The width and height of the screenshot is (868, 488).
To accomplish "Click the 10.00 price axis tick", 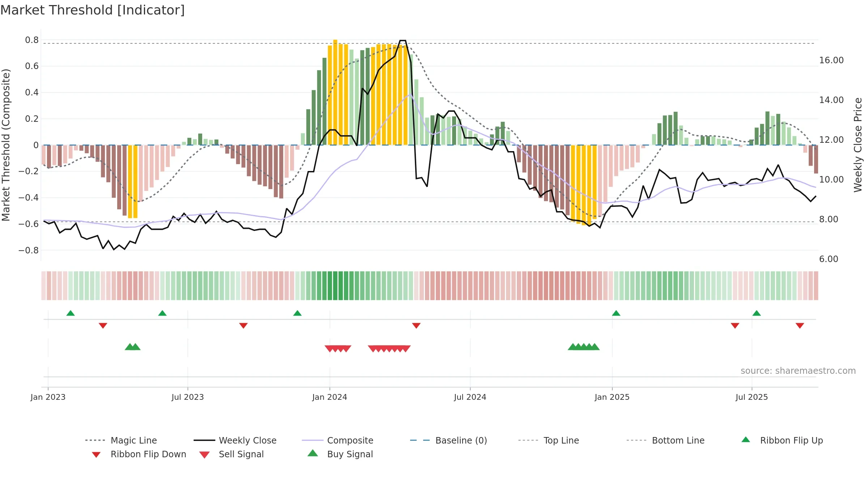I will (x=831, y=180).
